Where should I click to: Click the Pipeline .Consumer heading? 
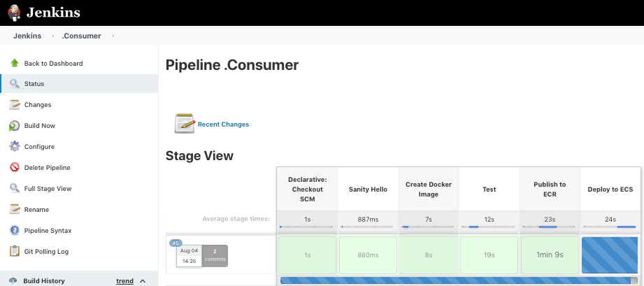(x=232, y=65)
